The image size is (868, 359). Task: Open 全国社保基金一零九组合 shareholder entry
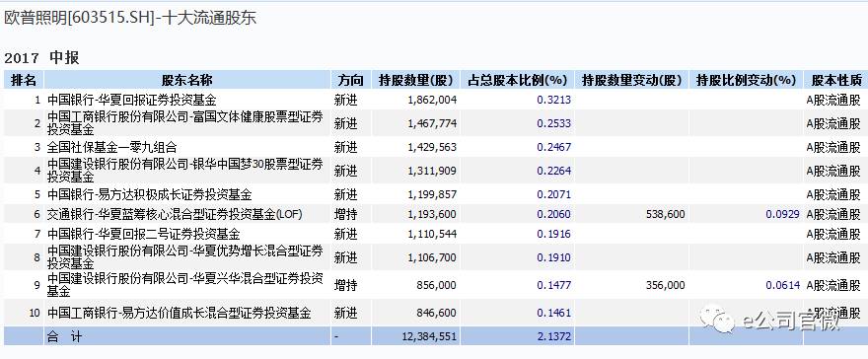coord(111,147)
